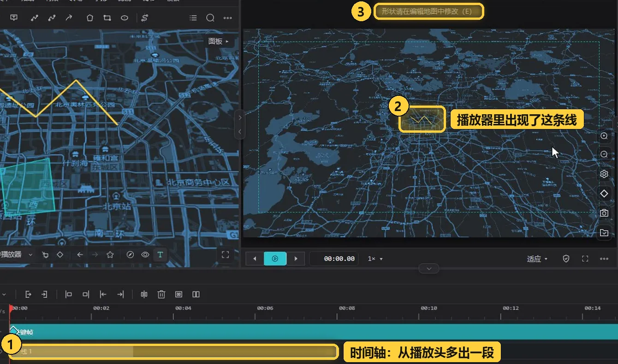This screenshot has height=364, width=618.
Task: Open preview settings gear icon
Action: click(x=604, y=174)
